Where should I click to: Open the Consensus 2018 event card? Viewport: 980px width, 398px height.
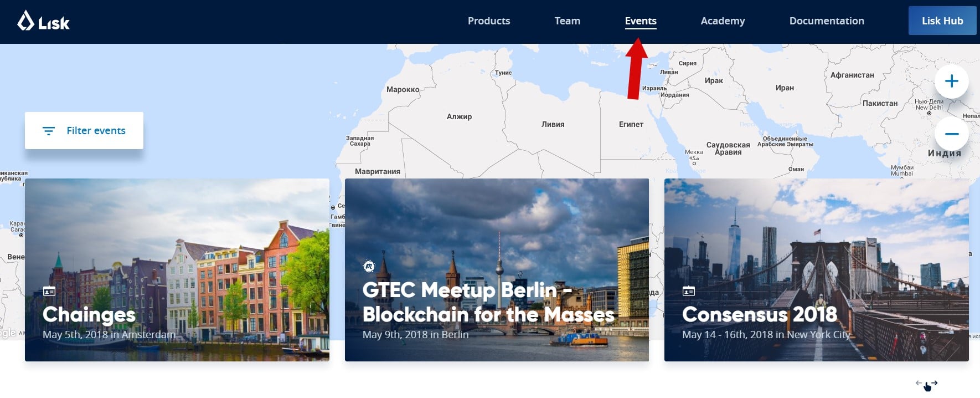tap(817, 270)
